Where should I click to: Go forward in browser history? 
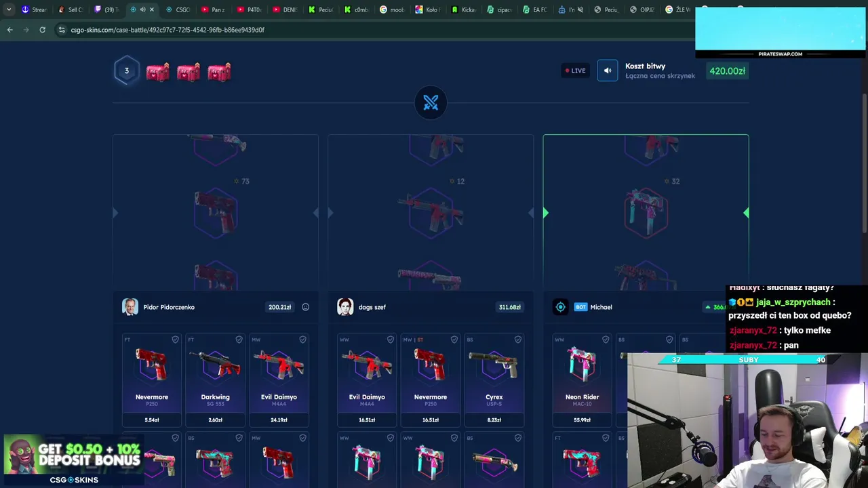[x=26, y=30]
